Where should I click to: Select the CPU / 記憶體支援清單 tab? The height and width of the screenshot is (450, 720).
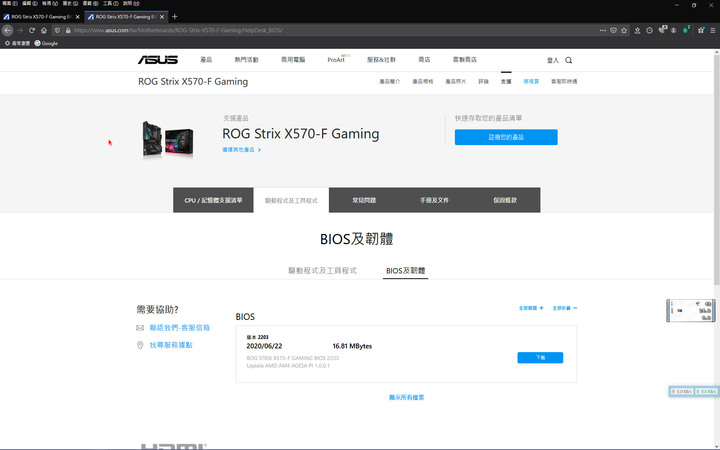point(213,200)
